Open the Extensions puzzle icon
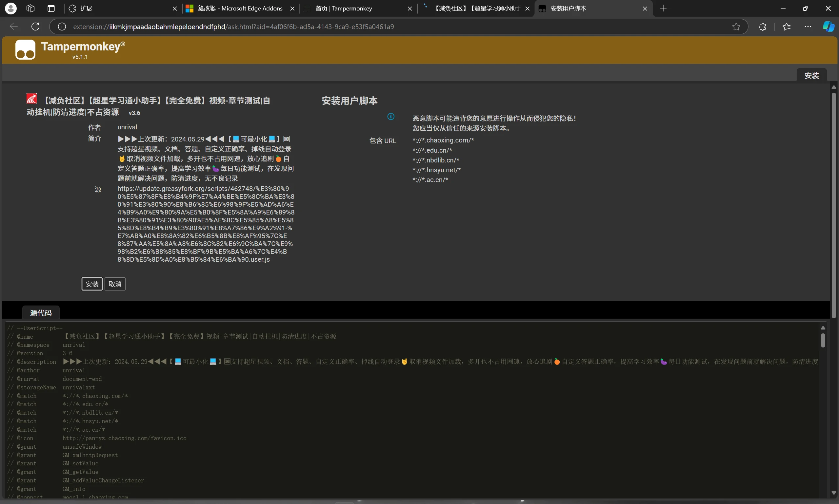The image size is (839, 504). click(763, 27)
